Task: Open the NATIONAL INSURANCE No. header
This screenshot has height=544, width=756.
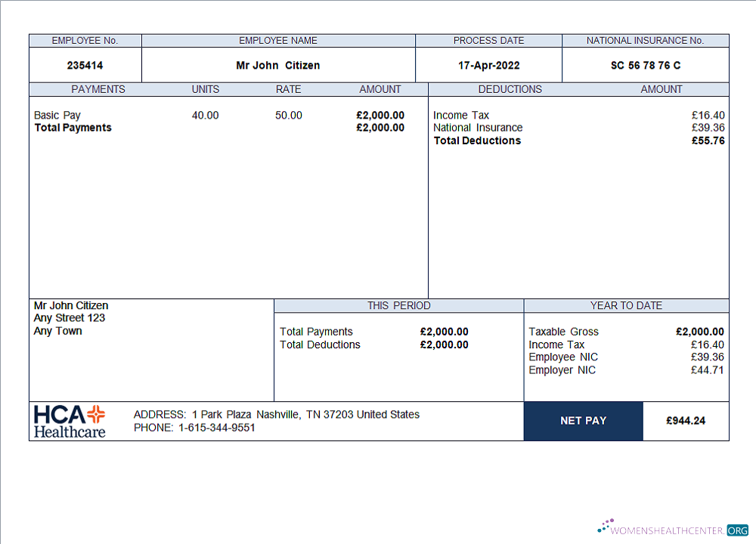Action: point(646,40)
